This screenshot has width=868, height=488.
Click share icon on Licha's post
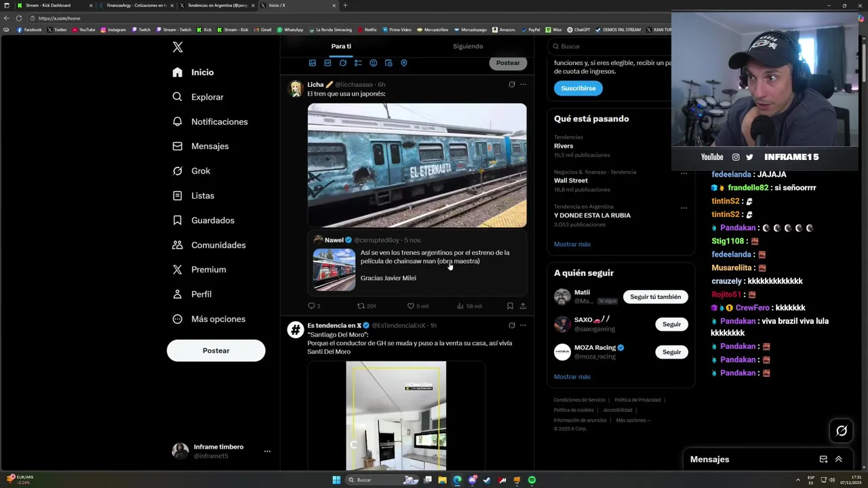coord(523,306)
